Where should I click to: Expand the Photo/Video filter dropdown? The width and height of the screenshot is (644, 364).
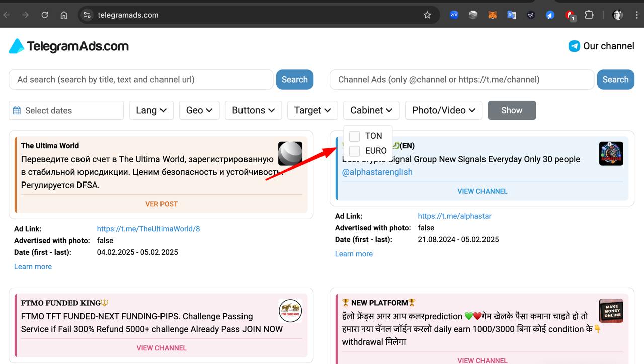(444, 110)
